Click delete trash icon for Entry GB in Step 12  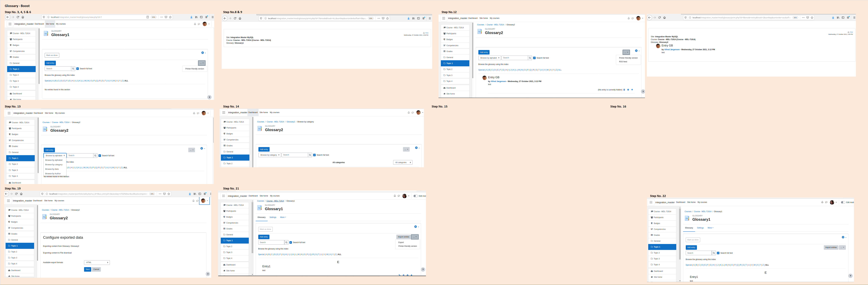tap(624, 90)
